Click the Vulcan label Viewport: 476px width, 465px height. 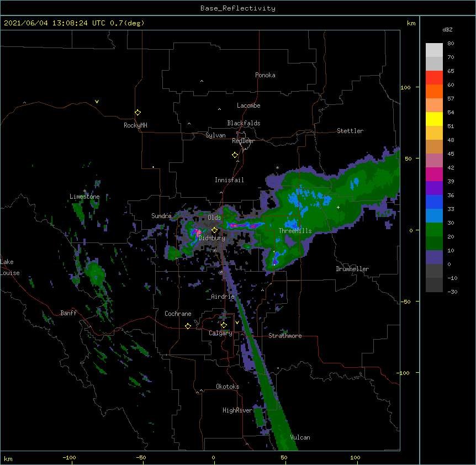pos(300,437)
